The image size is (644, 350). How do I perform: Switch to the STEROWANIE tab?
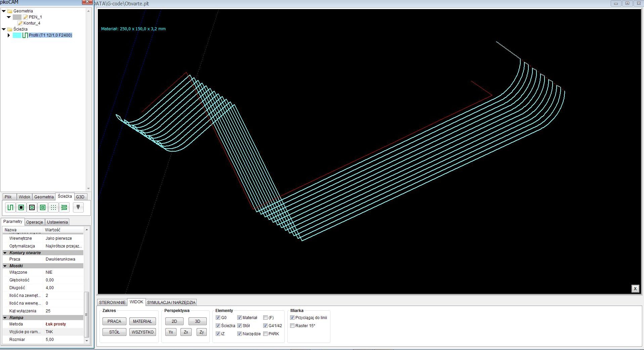(112, 303)
